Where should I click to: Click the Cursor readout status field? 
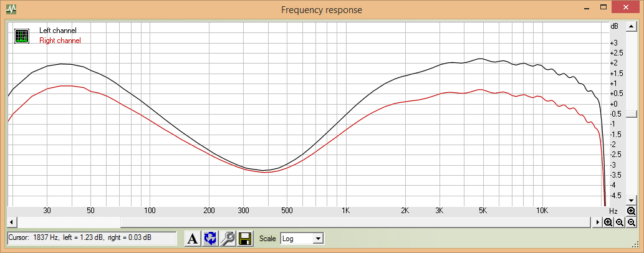pos(92,238)
